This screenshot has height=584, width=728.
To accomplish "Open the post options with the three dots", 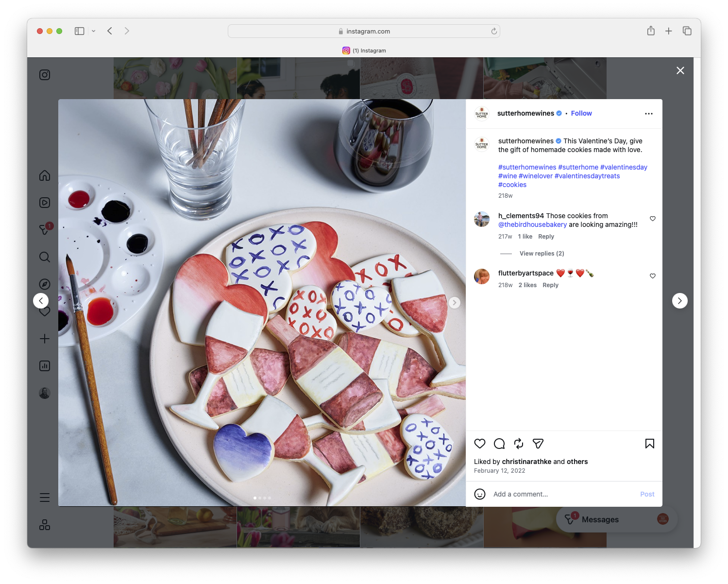I will click(x=649, y=113).
